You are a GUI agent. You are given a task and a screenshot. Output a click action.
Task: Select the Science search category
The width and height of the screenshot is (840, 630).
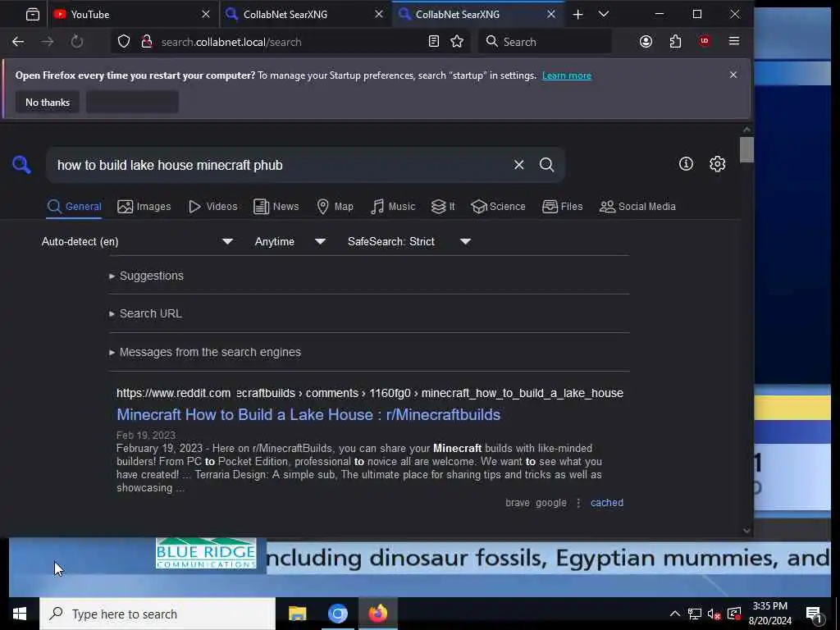(498, 206)
